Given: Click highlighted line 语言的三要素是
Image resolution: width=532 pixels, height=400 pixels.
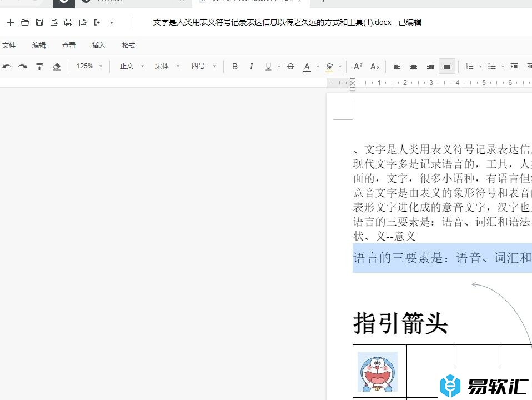Looking at the screenshot, I should [x=442, y=258].
